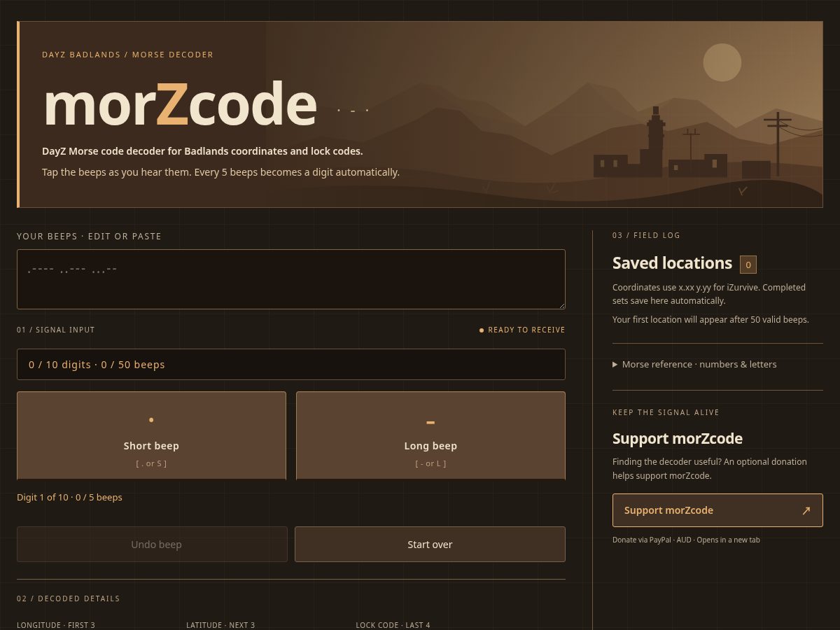
Task: Click the 'KEEP THE SIGNAL ALIVE' label
Action: point(666,412)
